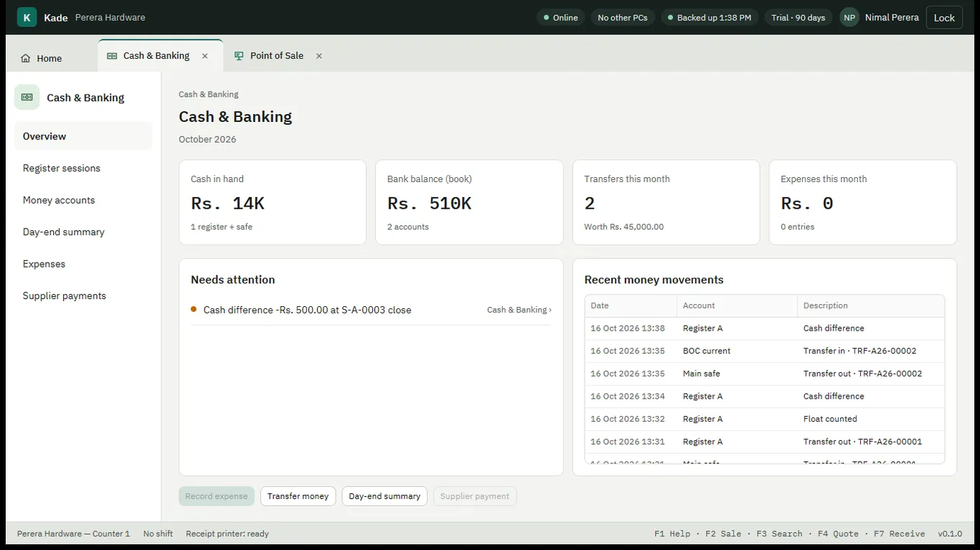
Task: Click the green Kade K logo
Action: pyautogui.click(x=27, y=17)
